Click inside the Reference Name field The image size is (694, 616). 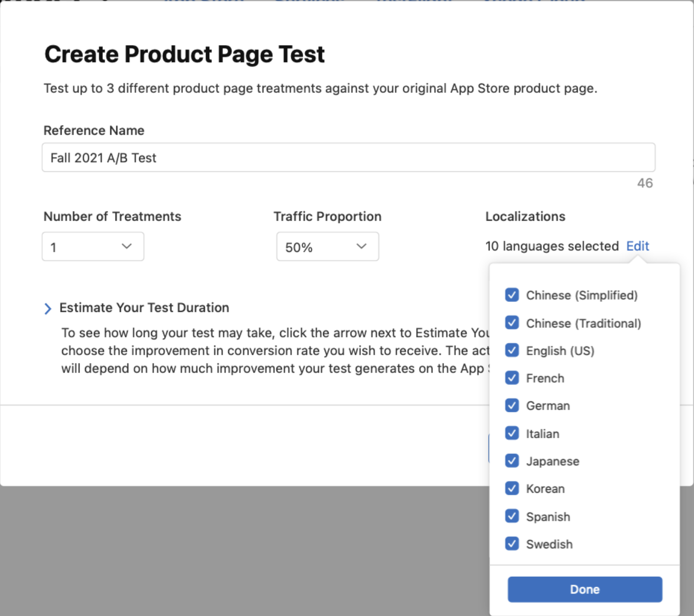coord(348,157)
